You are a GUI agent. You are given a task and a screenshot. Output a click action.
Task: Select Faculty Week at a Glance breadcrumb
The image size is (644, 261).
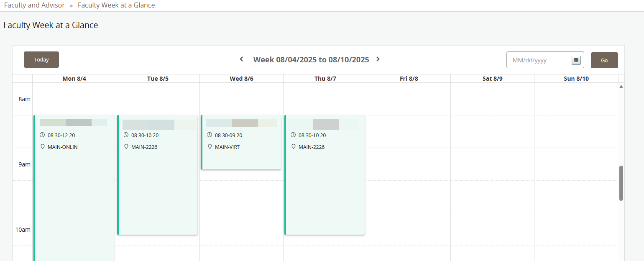pos(116,5)
